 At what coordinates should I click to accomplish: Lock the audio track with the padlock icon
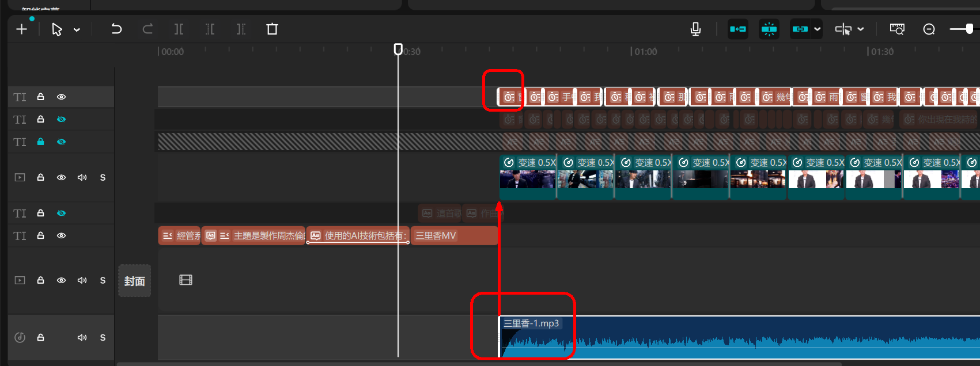(40, 337)
